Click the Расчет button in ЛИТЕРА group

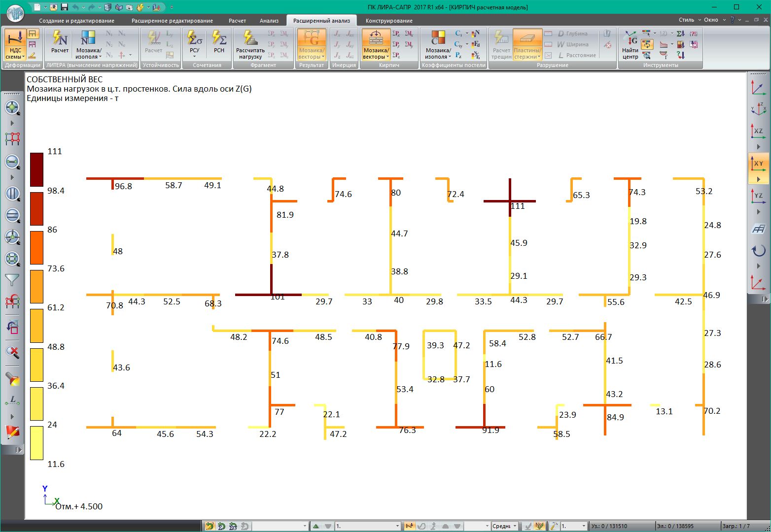[x=60, y=42]
